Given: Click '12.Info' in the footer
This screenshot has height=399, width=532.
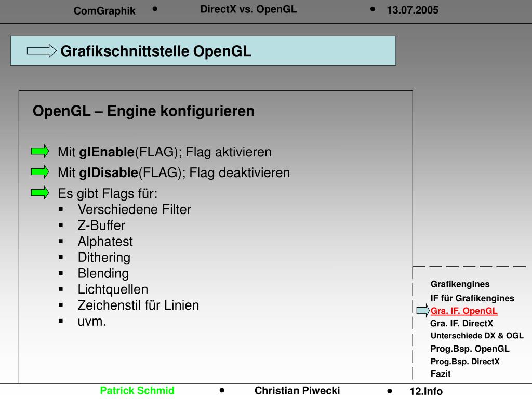Looking at the screenshot, I should [x=426, y=391].
